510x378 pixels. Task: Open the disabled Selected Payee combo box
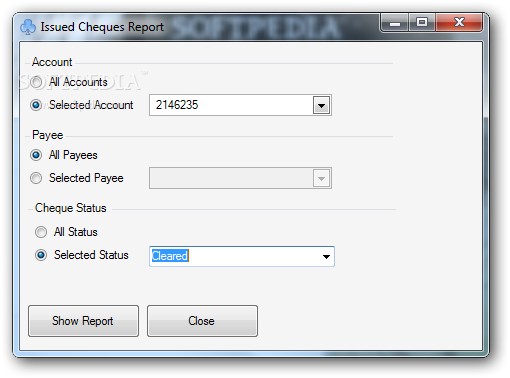coord(240,178)
